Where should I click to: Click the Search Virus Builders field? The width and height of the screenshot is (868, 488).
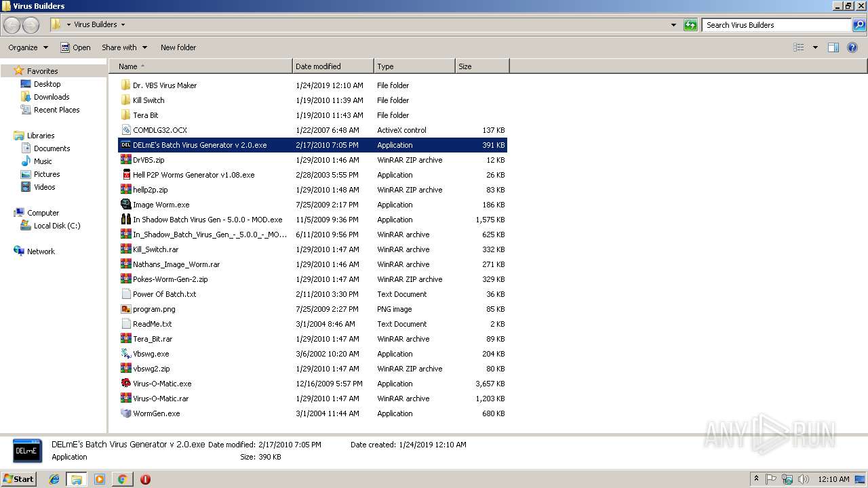(776, 25)
